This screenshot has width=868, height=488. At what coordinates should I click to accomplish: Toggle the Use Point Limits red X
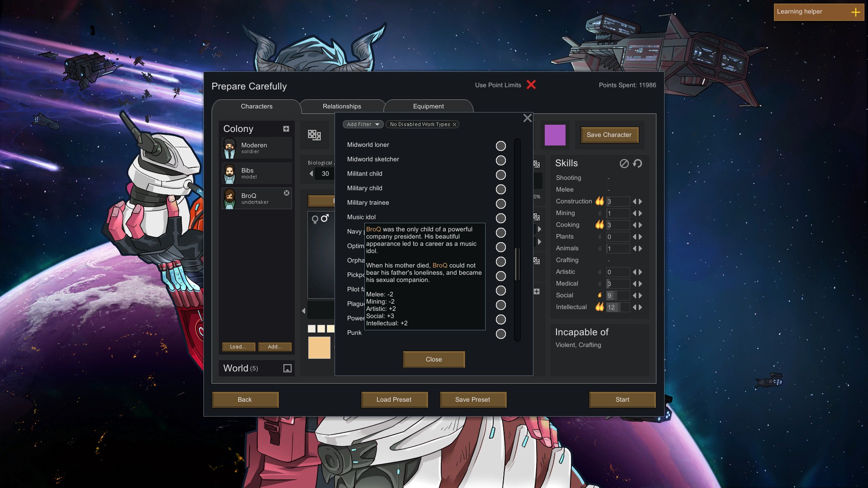click(531, 85)
